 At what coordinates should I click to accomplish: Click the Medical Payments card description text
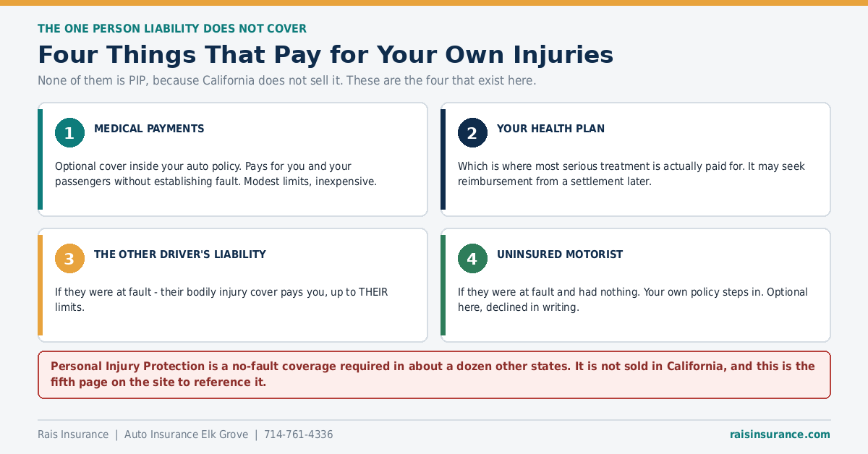[216, 174]
